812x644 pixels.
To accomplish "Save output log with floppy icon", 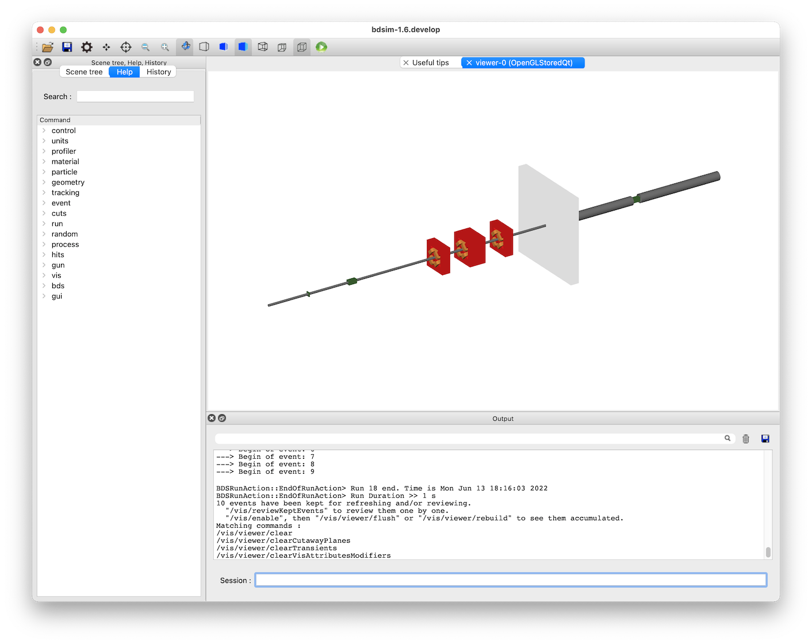I will [765, 439].
